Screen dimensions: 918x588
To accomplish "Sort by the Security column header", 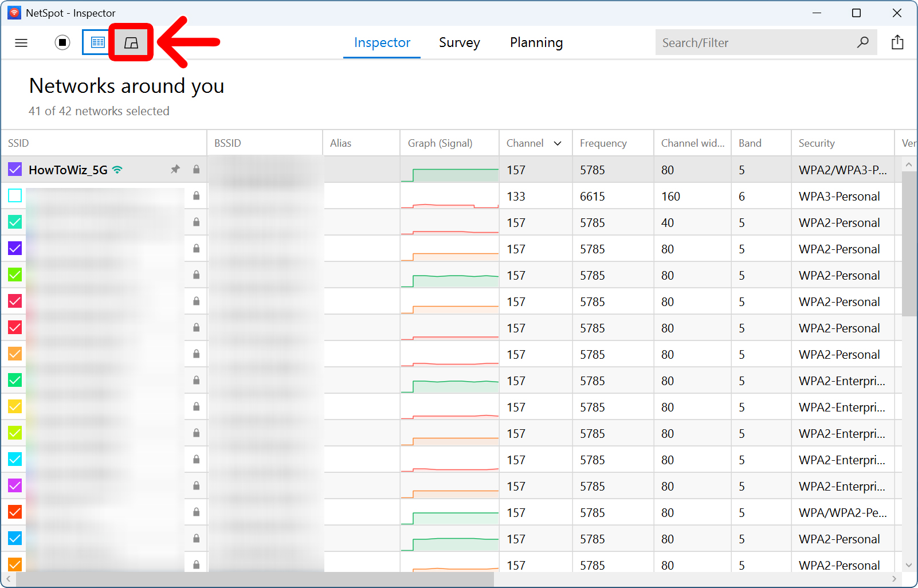I will (x=816, y=143).
